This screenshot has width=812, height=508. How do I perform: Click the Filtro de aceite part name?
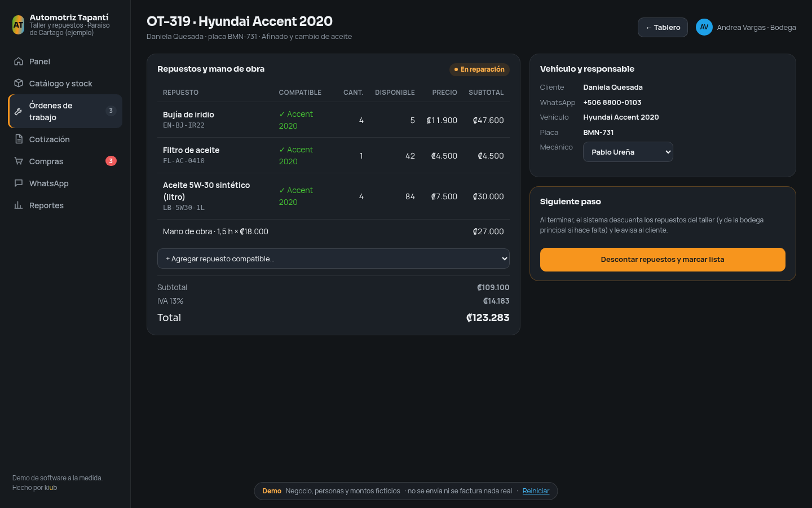[191, 150]
